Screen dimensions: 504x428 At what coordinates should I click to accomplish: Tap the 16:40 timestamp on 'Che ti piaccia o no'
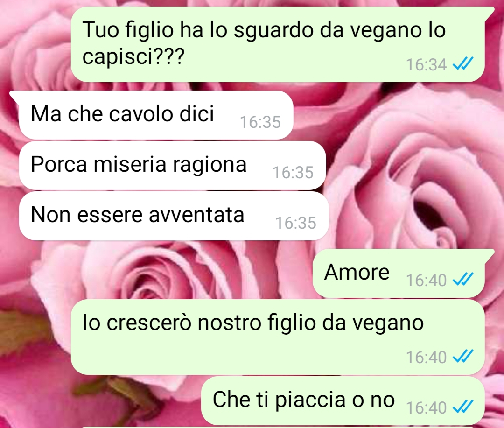click(x=426, y=408)
